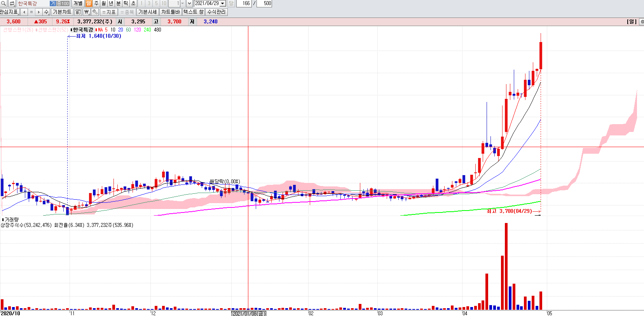Open the 텍스트 창 window
The height and width of the screenshot is (316, 644).
tap(193, 12)
